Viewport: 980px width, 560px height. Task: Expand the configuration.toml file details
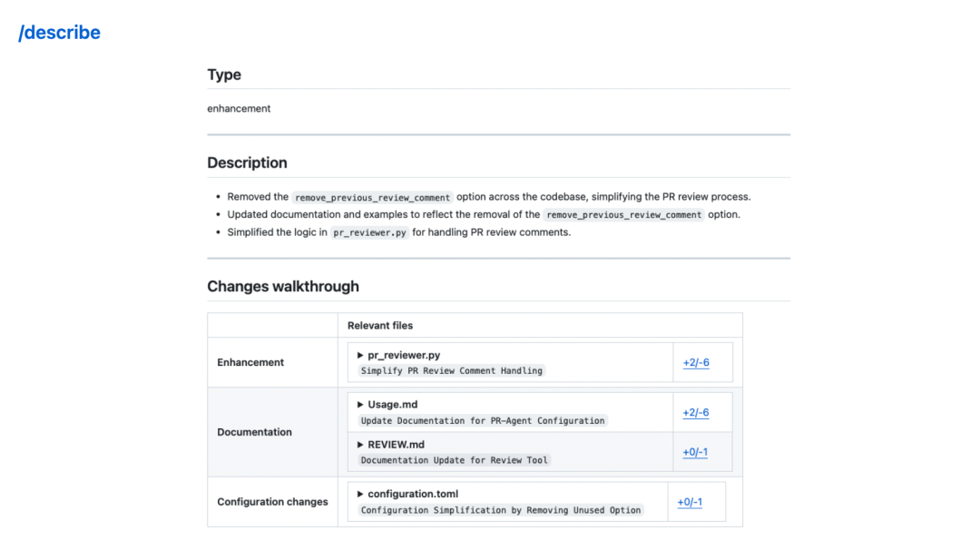coord(360,494)
